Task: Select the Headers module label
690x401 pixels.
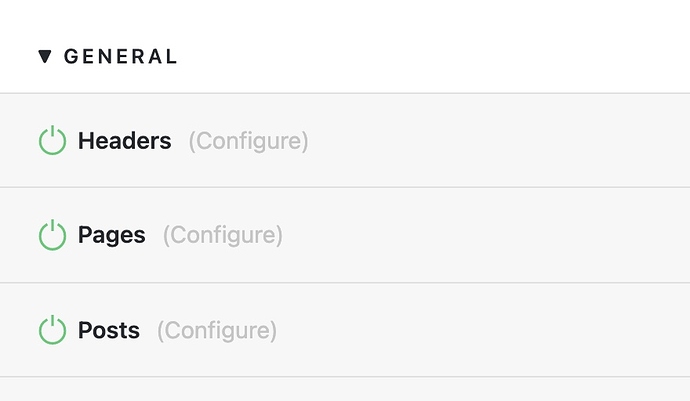Action: 125,141
